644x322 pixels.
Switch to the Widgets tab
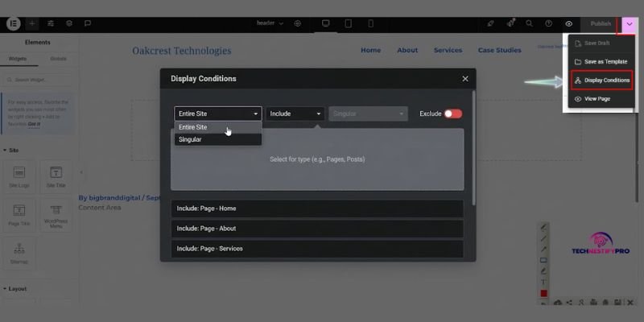[18, 59]
